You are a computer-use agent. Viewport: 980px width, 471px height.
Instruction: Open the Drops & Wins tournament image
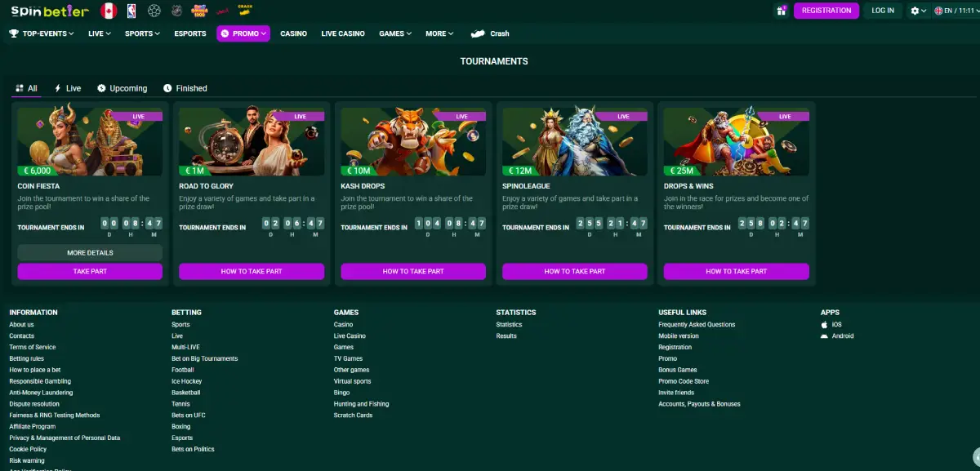[x=737, y=140]
